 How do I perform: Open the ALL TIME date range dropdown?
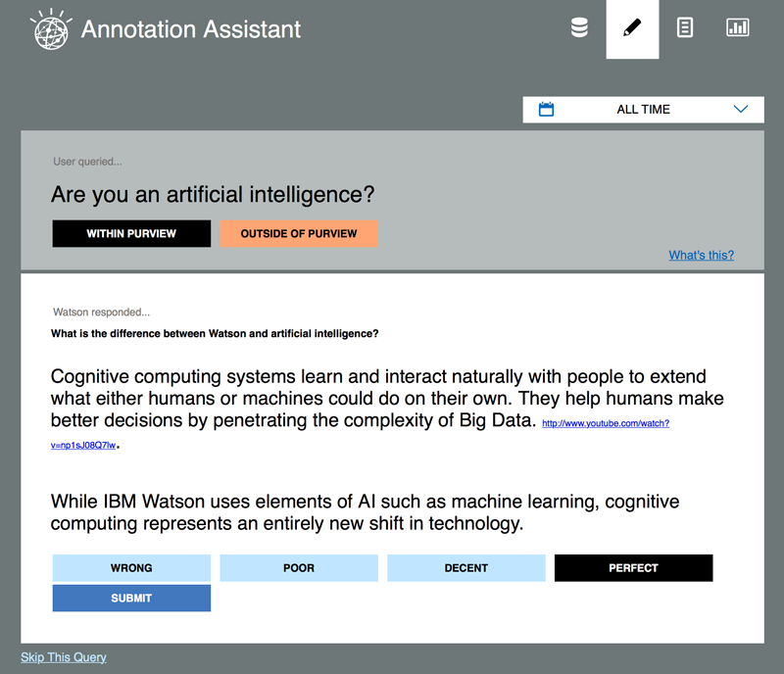[x=643, y=110]
